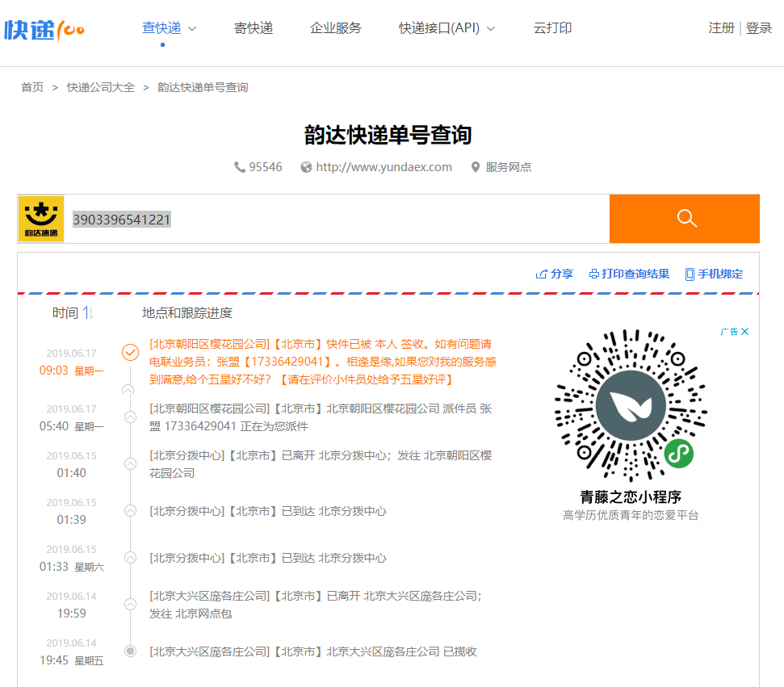Click the orange search button

pos(685,219)
